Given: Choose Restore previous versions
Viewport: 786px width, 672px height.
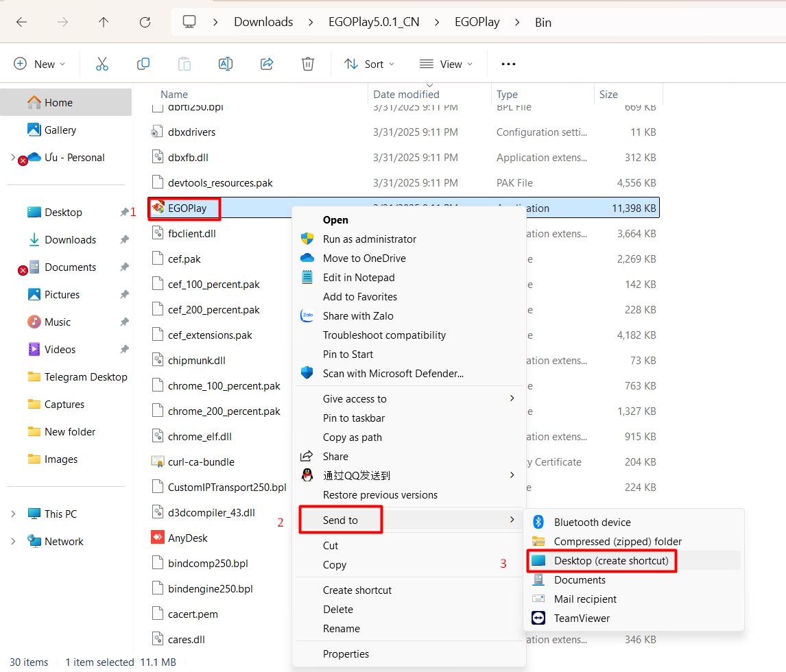Looking at the screenshot, I should pyautogui.click(x=409, y=494).
